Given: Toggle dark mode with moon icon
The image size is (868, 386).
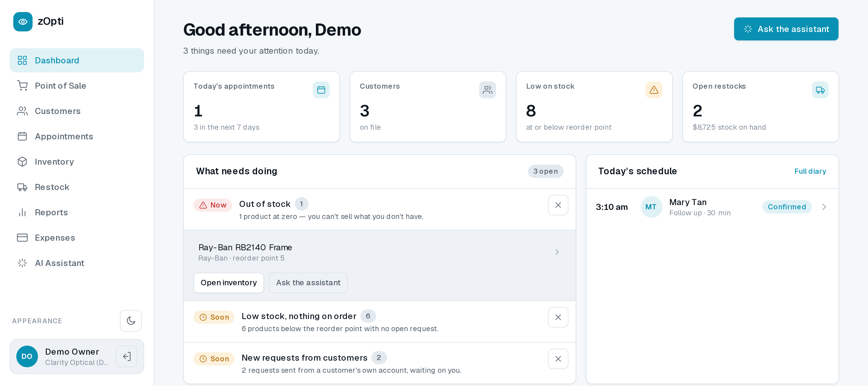Looking at the screenshot, I should pyautogui.click(x=131, y=321).
